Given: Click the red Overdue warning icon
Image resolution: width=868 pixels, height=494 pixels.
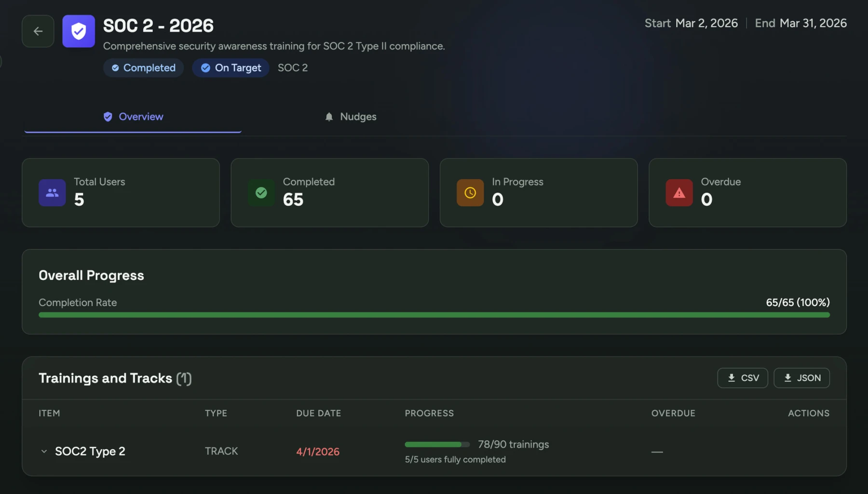Looking at the screenshot, I should click(x=679, y=193).
